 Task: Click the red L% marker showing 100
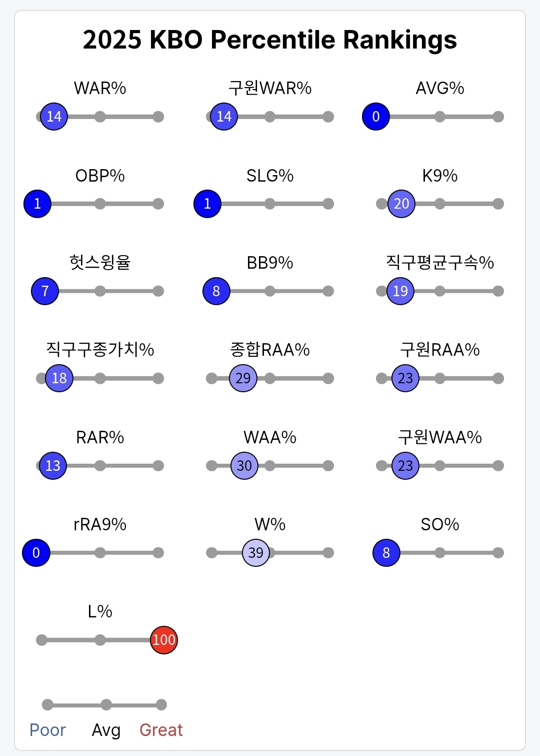pos(164,640)
